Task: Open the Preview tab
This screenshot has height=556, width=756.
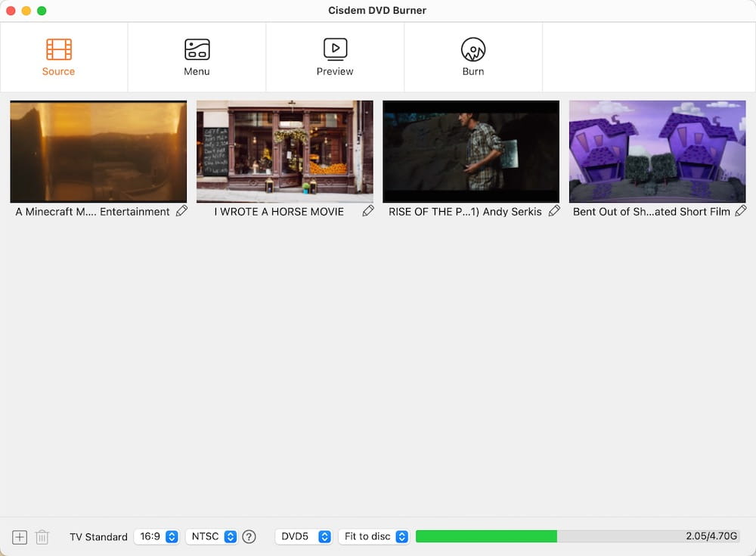Action: 335,57
